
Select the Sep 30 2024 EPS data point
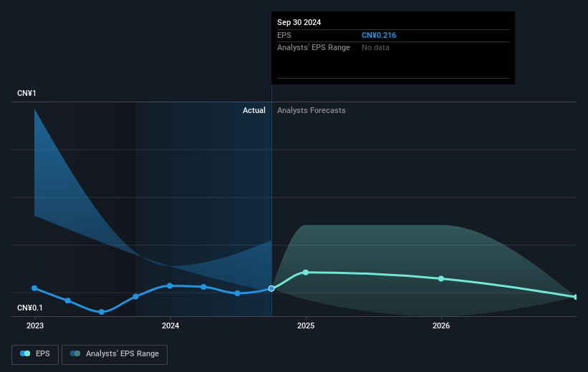(x=271, y=288)
